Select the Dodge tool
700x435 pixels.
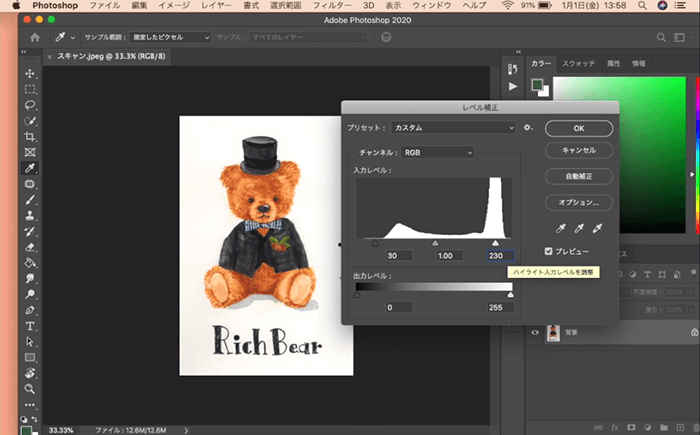point(30,294)
